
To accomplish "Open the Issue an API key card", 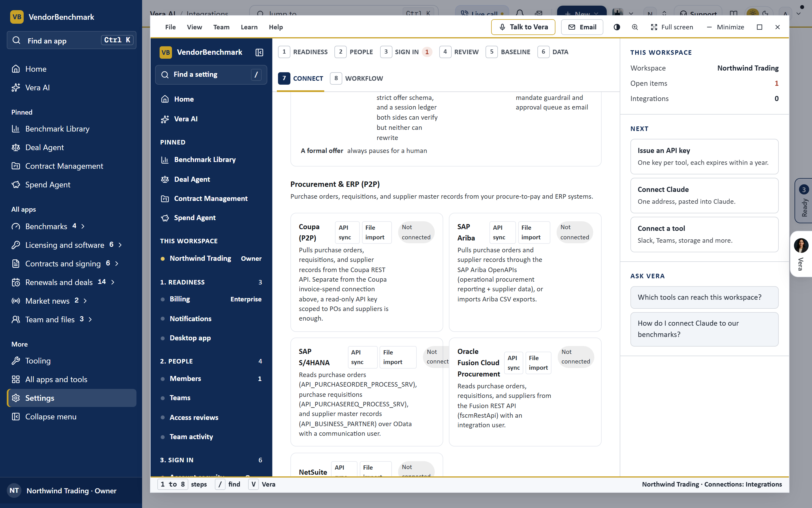I will click(704, 157).
